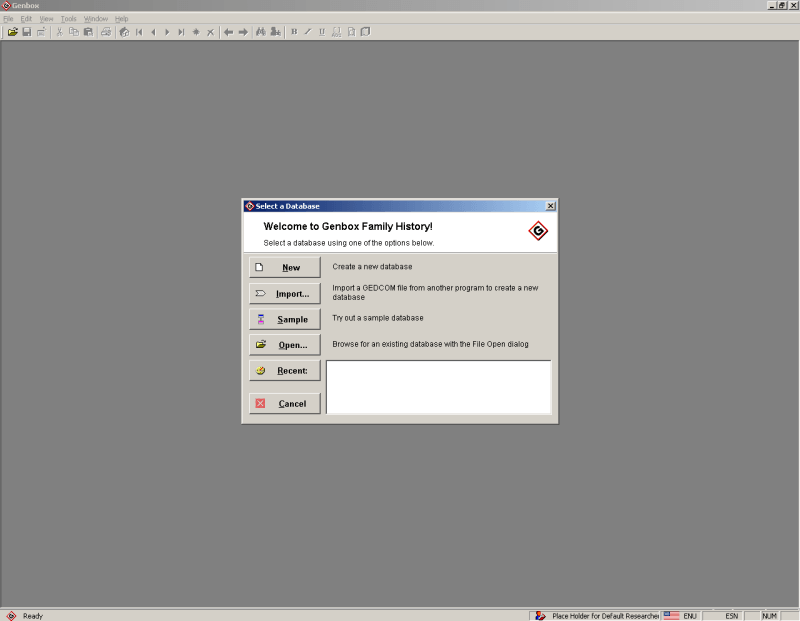Open the Tools menu
The height and width of the screenshot is (621, 800).
(68, 18)
